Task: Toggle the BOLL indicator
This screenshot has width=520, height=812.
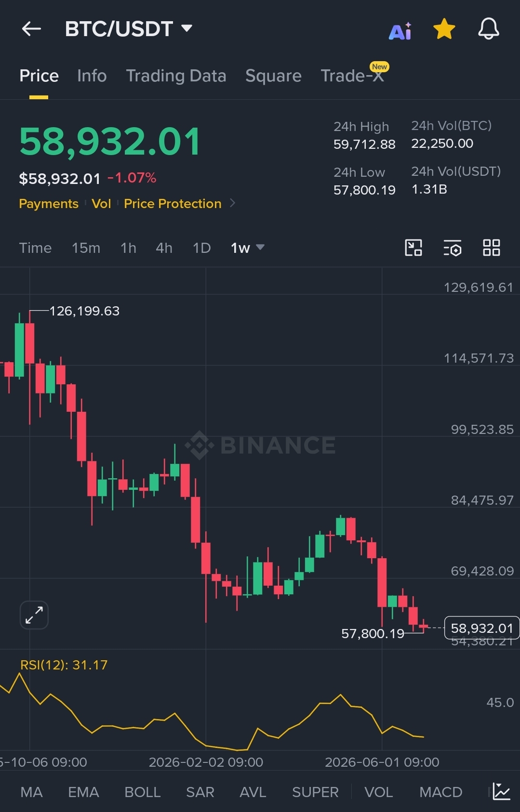Action: pyautogui.click(x=142, y=792)
